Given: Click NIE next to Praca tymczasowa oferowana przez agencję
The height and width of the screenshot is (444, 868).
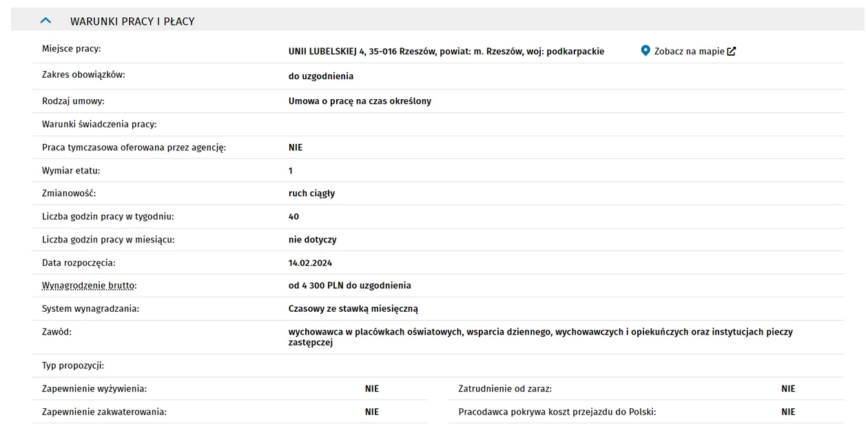Looking at the screenshot, I should 296,147.
